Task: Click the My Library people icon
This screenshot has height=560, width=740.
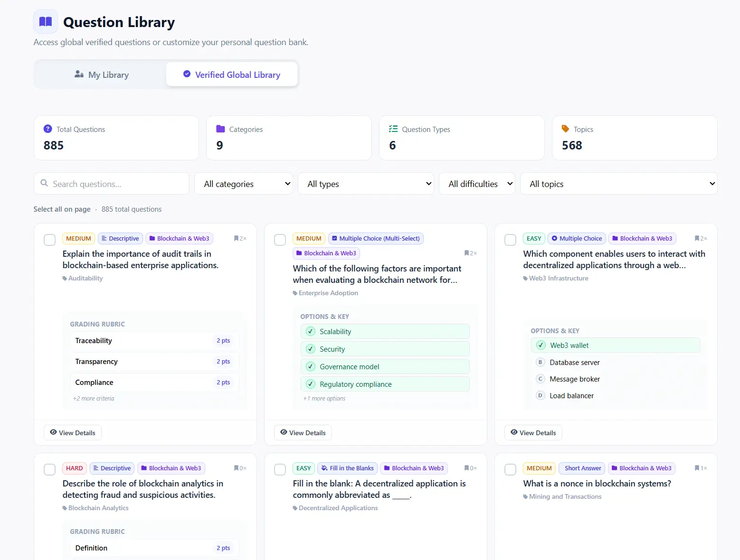Action: click(x=79, y=75)
